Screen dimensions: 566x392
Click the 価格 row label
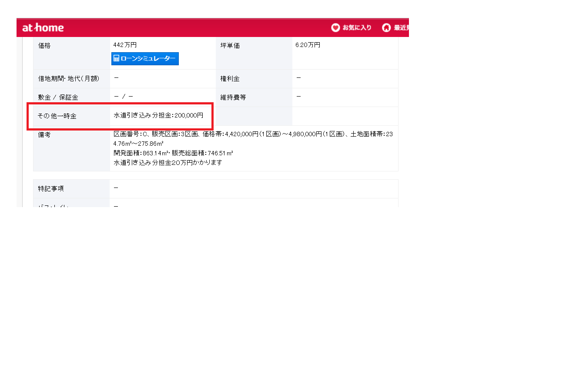[44, 45]
